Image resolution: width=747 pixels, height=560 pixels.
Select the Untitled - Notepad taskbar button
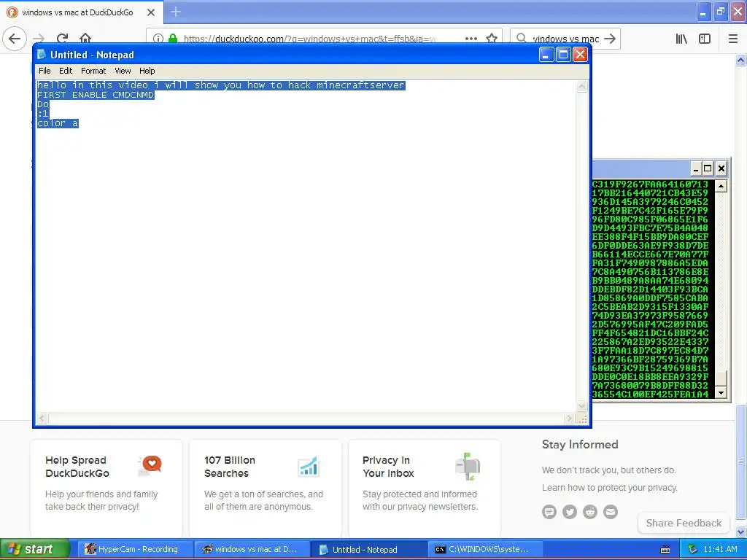click(368, 549)
